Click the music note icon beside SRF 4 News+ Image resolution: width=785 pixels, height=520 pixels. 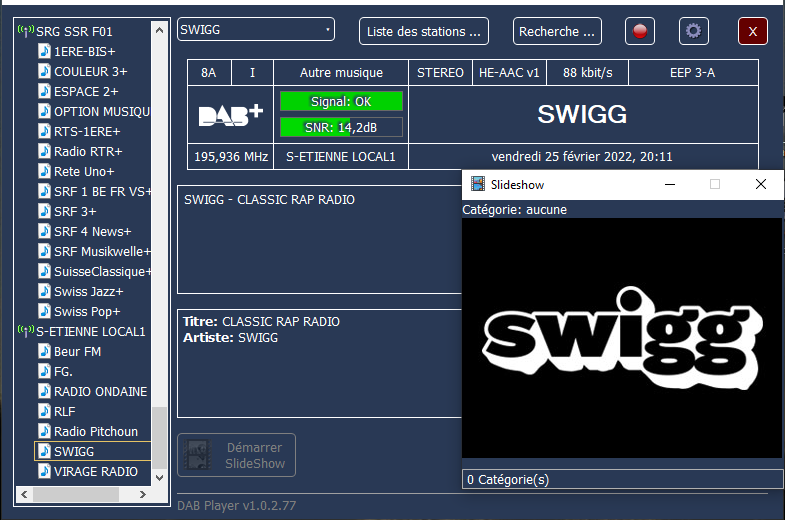point(45,231)
